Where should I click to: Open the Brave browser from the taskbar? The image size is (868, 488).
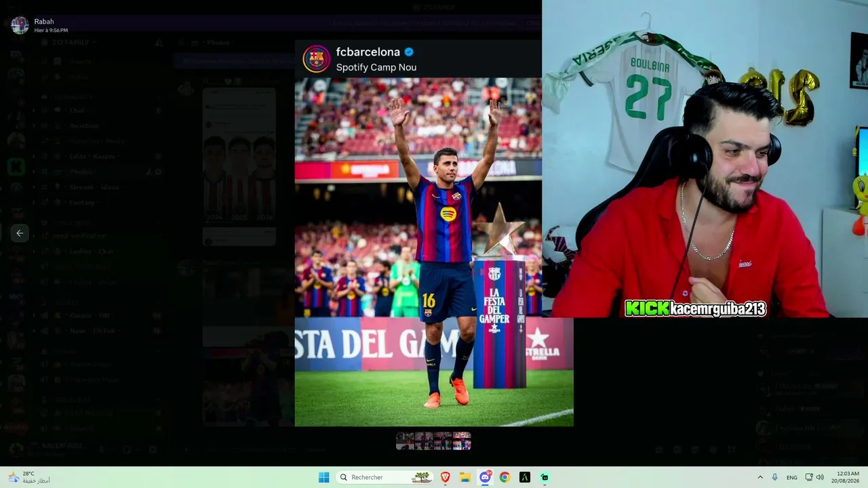(x=446, y=477)
